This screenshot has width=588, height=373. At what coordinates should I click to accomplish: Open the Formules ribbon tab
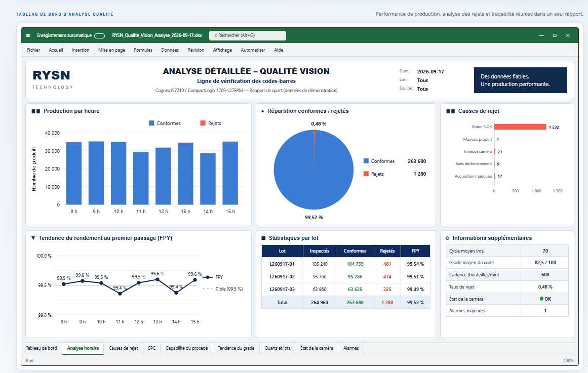(x=143, y=50)
